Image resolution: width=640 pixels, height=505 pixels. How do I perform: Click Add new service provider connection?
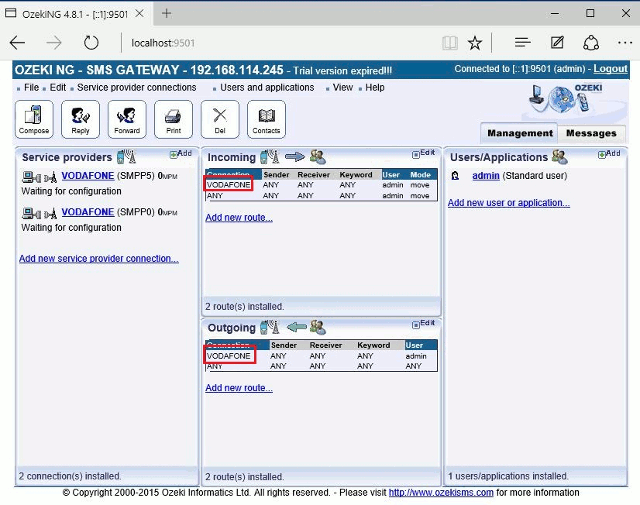tap(99, 259)
